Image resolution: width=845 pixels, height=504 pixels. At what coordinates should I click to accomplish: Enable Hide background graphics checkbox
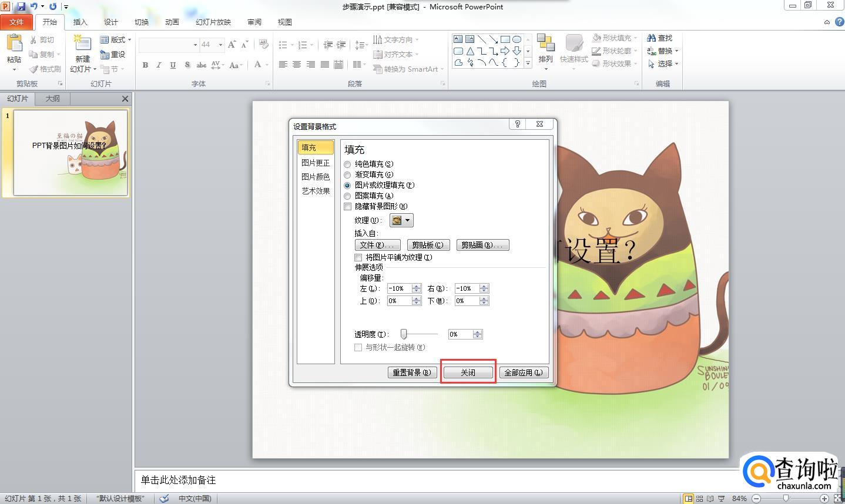[x=347, y=207]
